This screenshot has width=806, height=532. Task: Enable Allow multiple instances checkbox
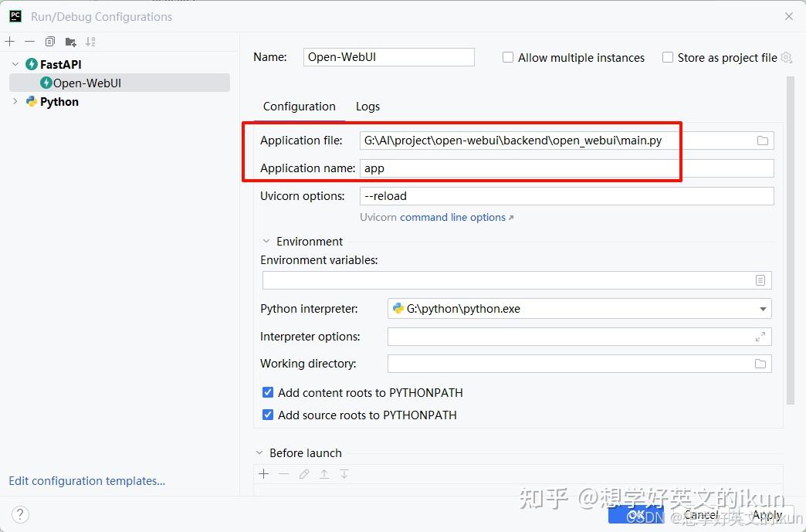(508, 58)
